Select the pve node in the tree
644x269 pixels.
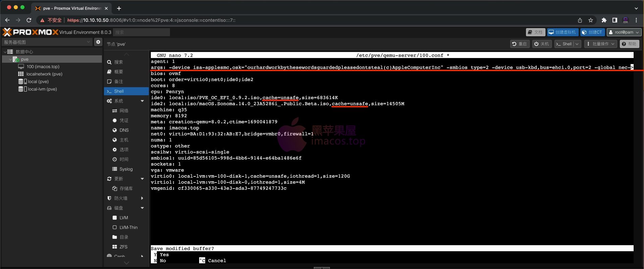(52, 59)
